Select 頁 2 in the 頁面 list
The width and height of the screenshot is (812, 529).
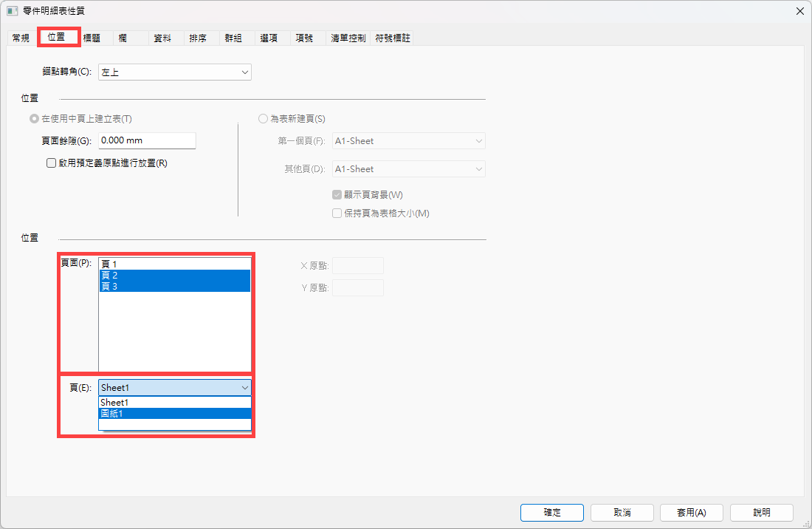(x=174, y=275)
